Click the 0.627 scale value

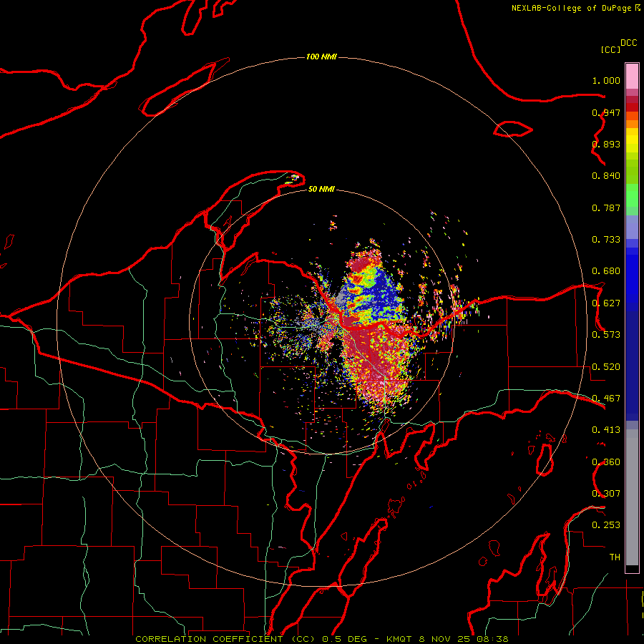tap(606, 303)
